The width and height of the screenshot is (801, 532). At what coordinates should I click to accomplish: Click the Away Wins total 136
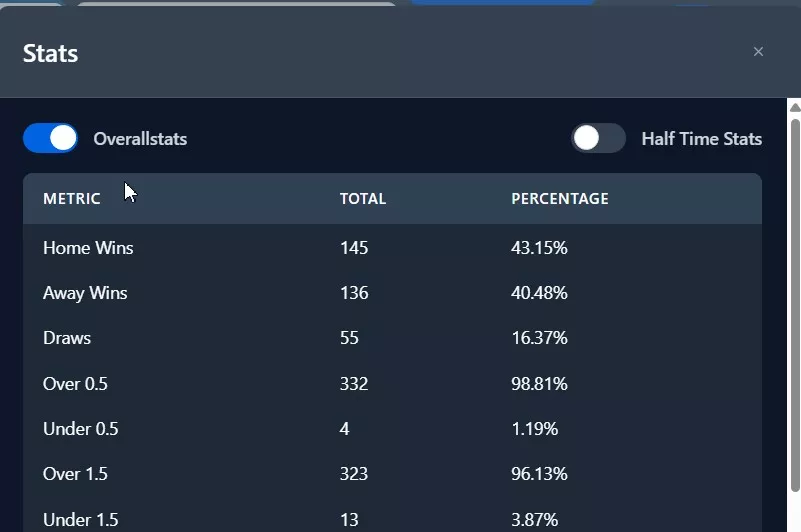[354, 293]
